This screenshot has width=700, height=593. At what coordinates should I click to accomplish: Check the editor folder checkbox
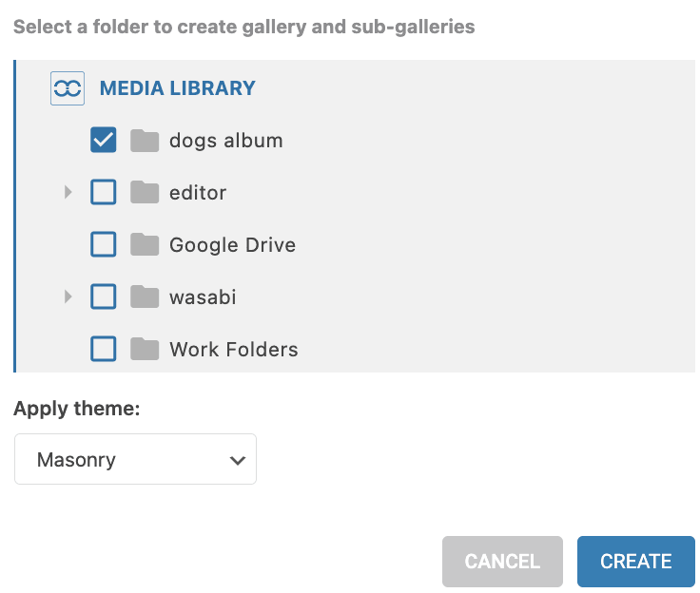click(x=104, y=193)
